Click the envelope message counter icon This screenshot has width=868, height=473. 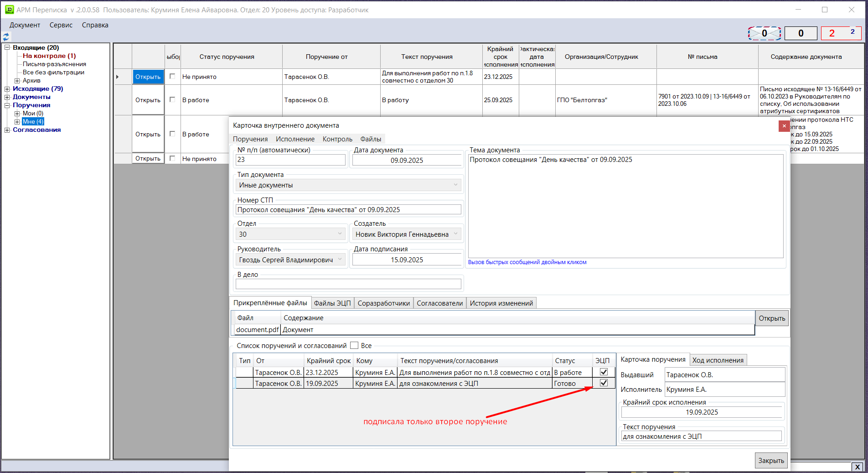[x=764, y=33]
